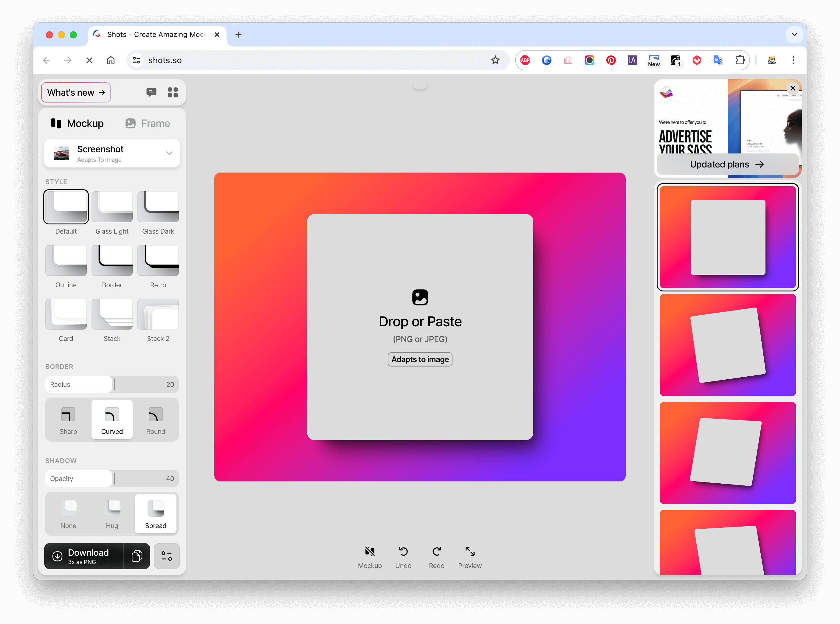Redo the last change
Viewport: 840px width, 624px height.
point(436,558)
